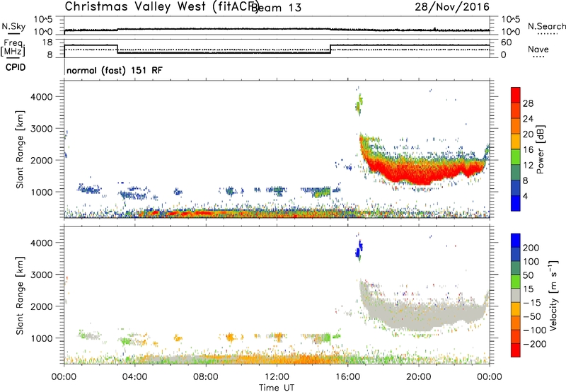Screen dimensions: 566x392
Task: Click the '12' label on Power colorbar
Action: click(528, 166)
